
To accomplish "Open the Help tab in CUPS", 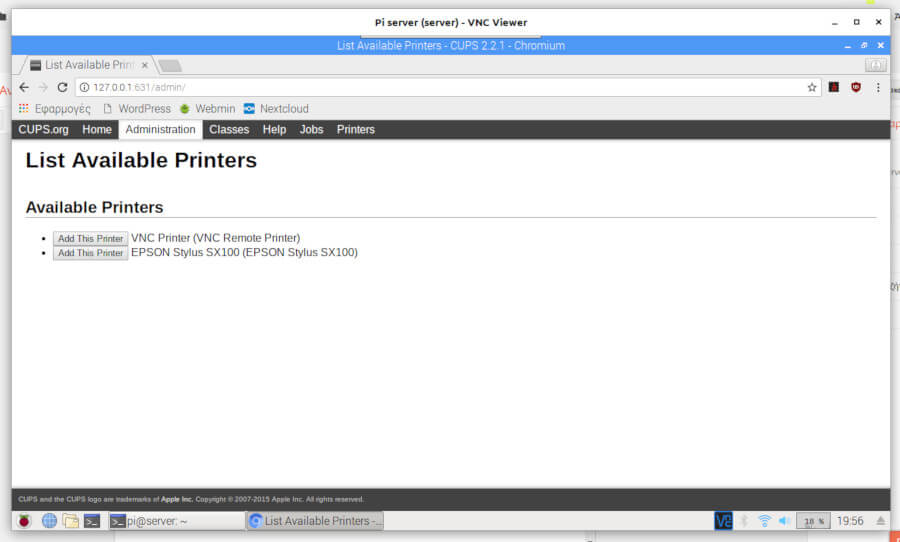I will [274, 130].
